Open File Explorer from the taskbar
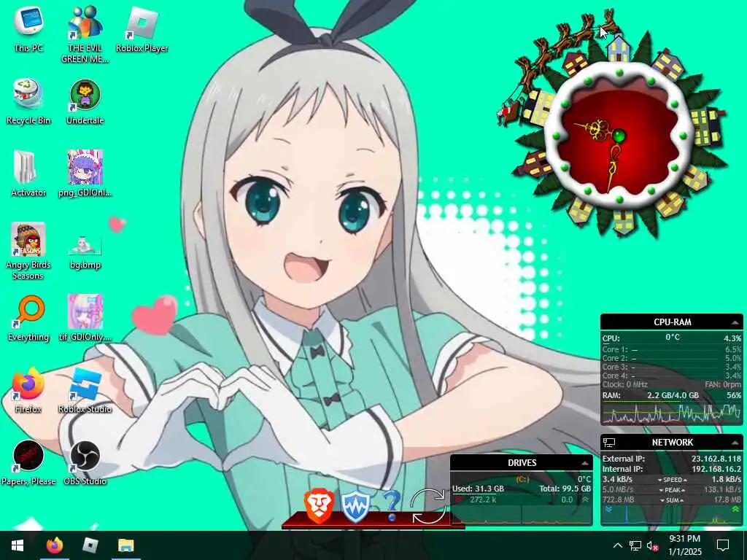 [126, 545]
